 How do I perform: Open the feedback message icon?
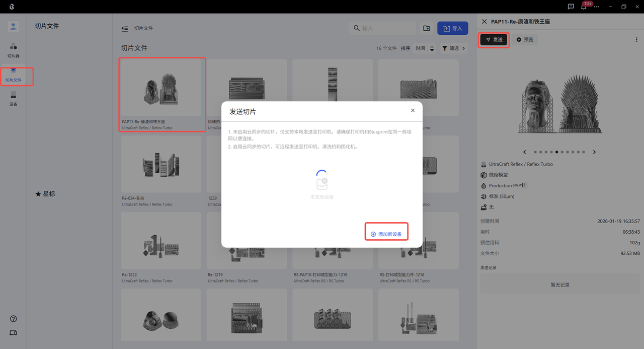pyautogui.click(x=571, y=7)
